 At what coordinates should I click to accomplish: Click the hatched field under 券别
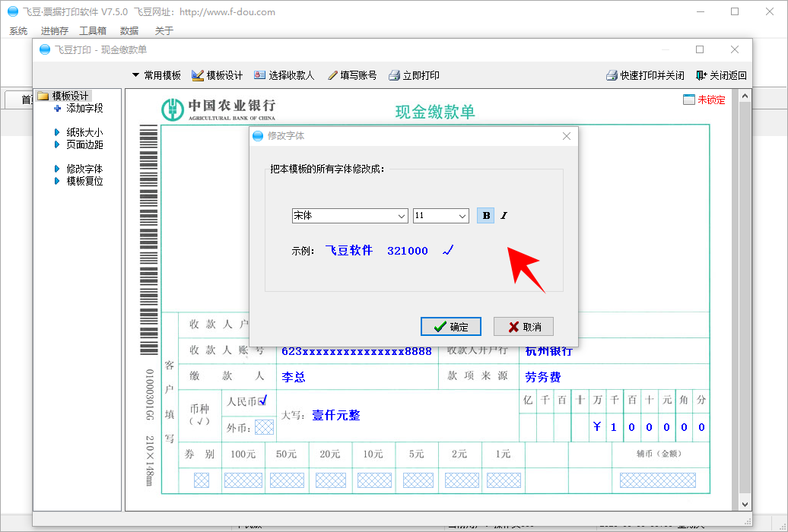202,480
